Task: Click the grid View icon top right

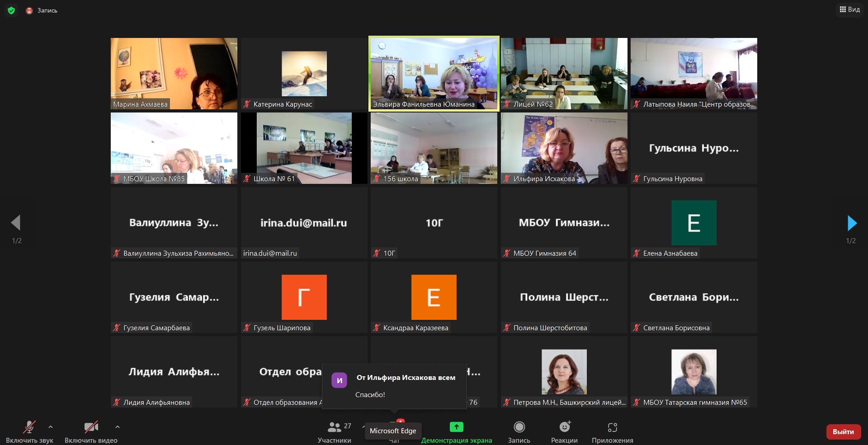Action: [x=843, y=9]
